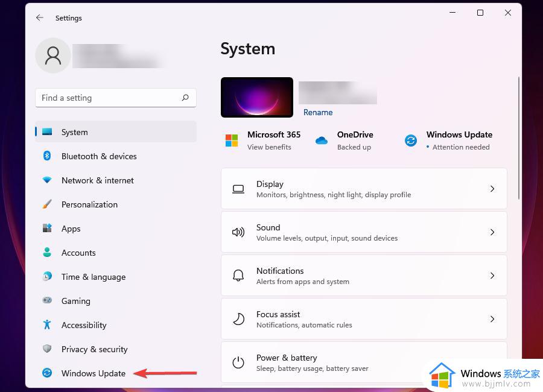Minimize the Settings window
Viewport: 543px width, 392px height.
pyautogui.click(x=453, y=13)
